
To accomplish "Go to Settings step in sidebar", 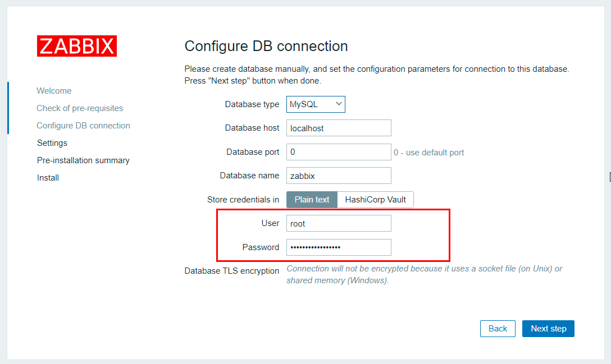I will [52, 143].
